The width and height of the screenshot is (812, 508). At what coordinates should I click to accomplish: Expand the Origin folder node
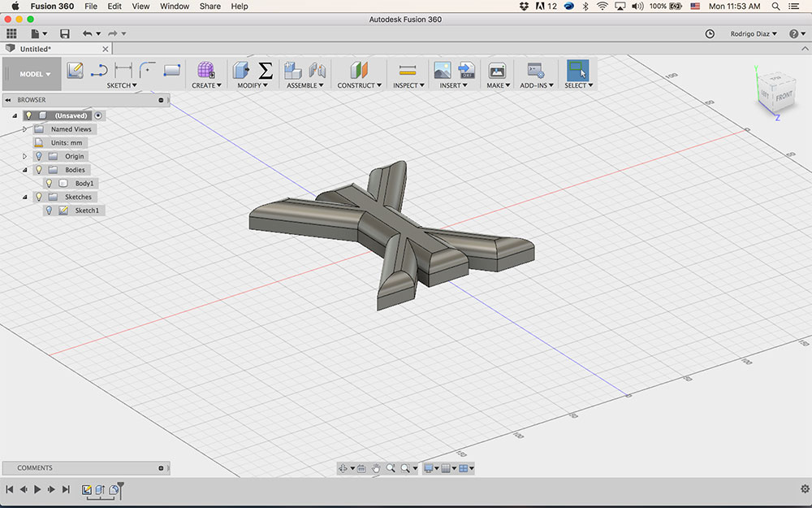(x=24, y=156)
